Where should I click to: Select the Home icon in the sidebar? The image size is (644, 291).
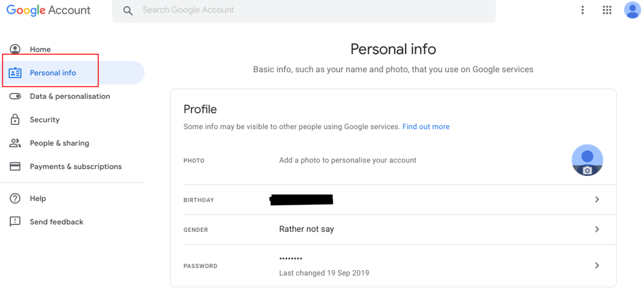tap(15, 49)
